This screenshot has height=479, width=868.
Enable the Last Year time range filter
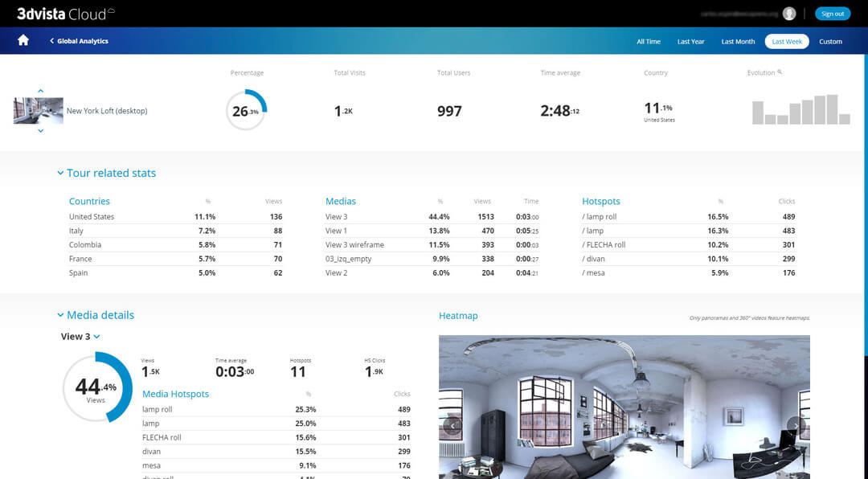(690, 41)
